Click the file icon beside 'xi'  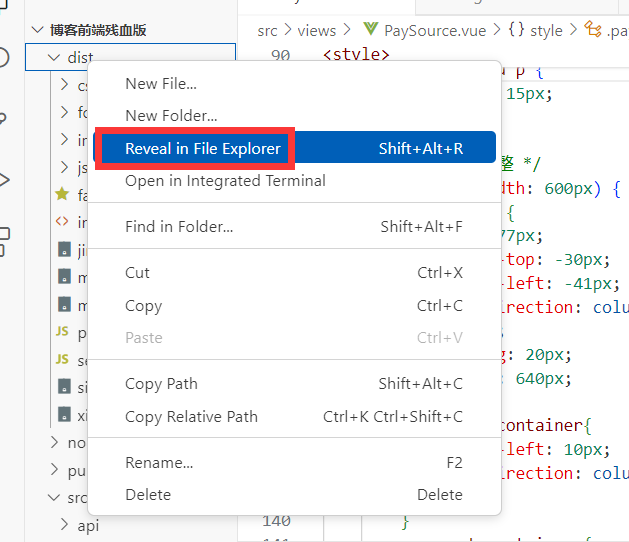64,414
